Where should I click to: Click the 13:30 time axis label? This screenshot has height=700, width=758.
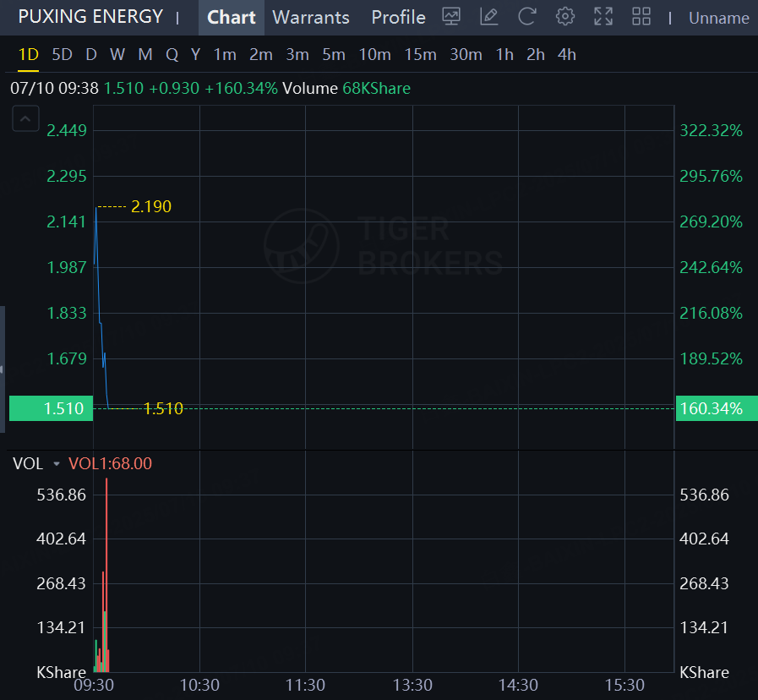tap(412, 685)
